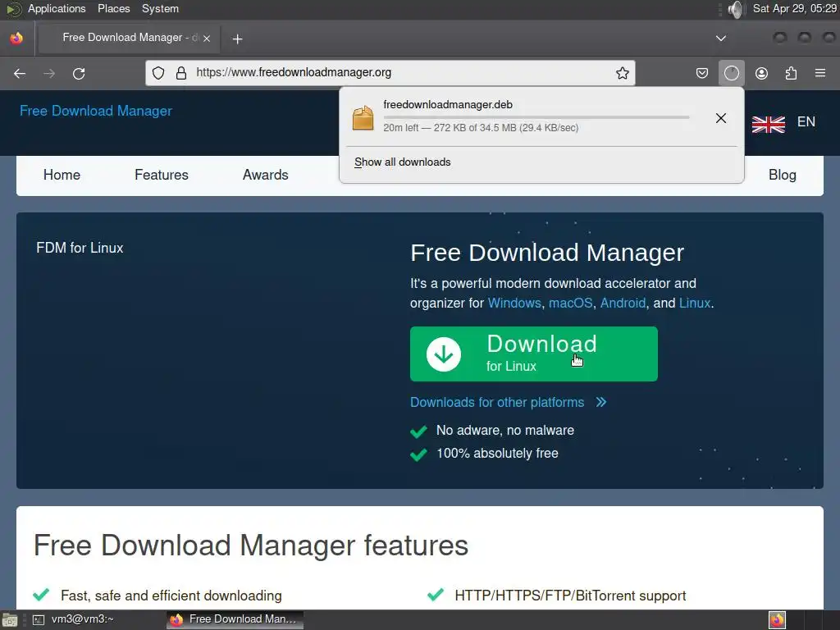Click the macOS platform link

tap(571, 304)
